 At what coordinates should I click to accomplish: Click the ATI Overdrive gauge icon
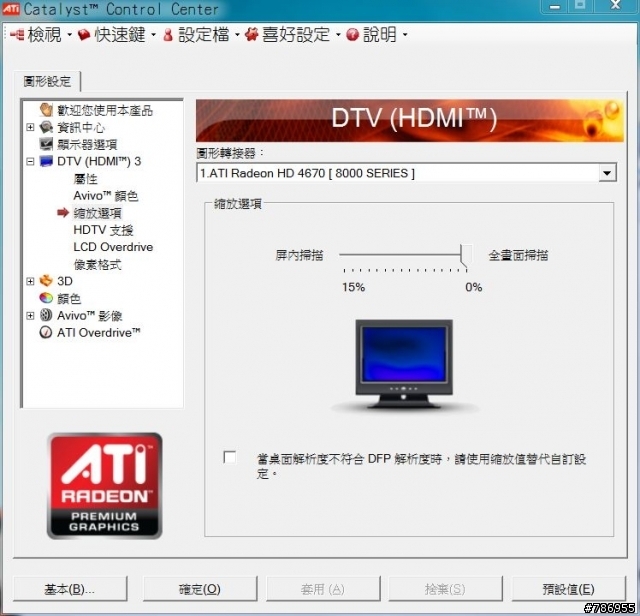click(x=46, y=332)
